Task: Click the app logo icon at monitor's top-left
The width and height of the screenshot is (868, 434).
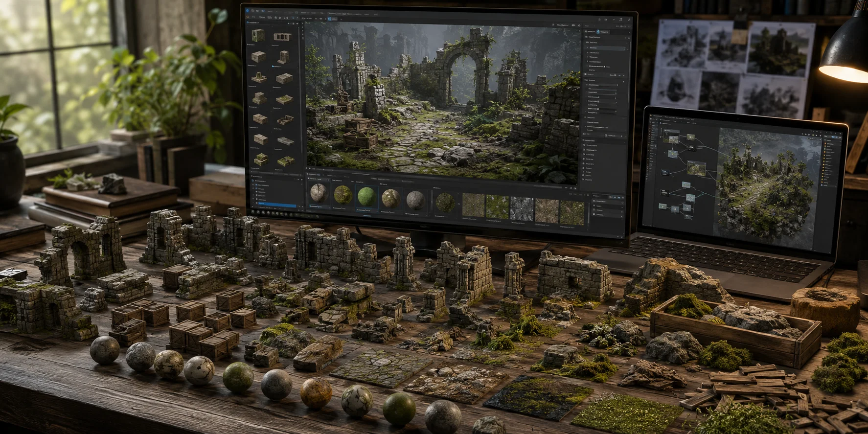Action: (x=248, y=10)
